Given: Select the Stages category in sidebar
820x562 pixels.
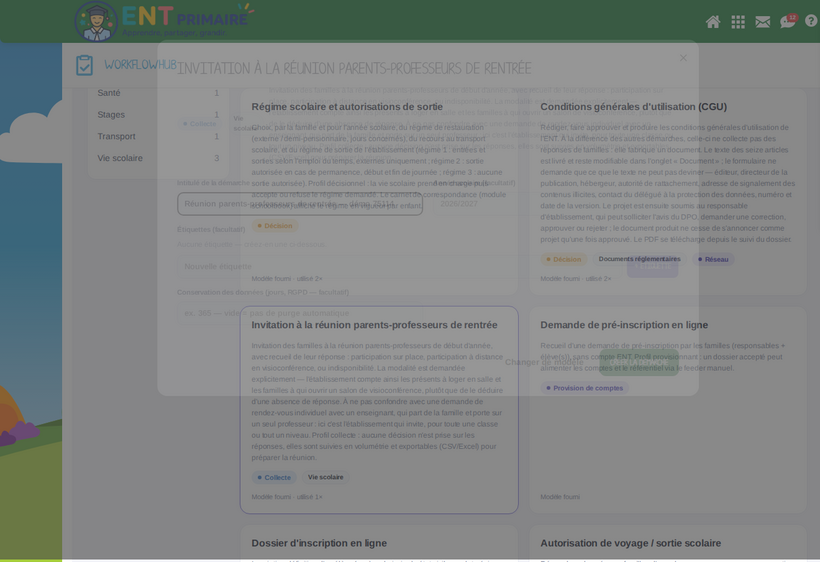Looking at the screenshot, I should click(158, 114).
